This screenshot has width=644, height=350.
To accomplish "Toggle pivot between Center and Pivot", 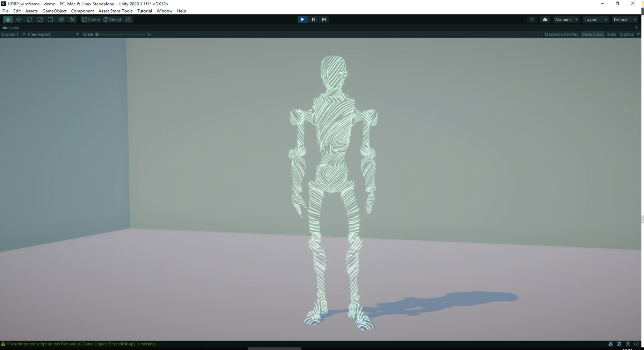I will [x=91, y=19].
